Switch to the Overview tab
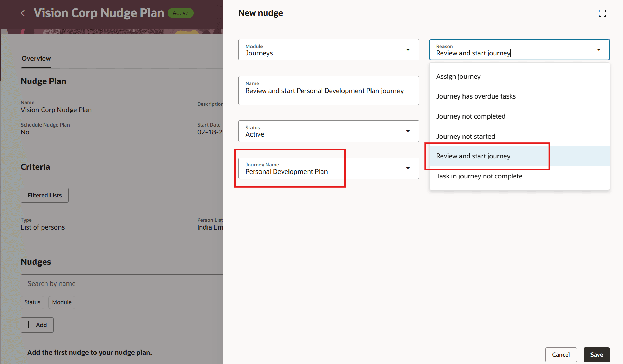The image size is (623, 364). coord(36,58)
